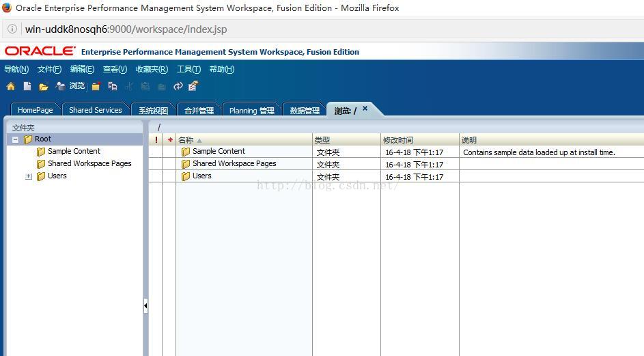
Task: Click Shared Workspace Pages folder icon in list
Action: [186, 164]
